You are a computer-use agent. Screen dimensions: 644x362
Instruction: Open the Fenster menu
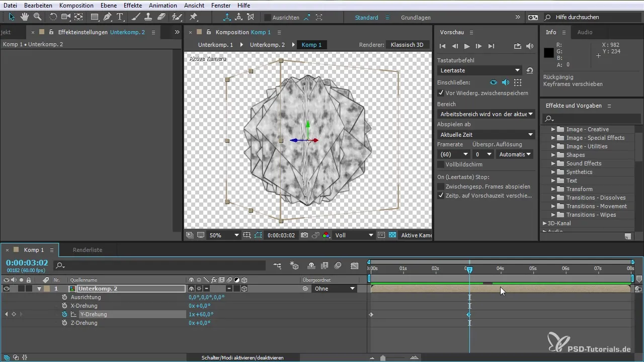click(x=221, y=5)
